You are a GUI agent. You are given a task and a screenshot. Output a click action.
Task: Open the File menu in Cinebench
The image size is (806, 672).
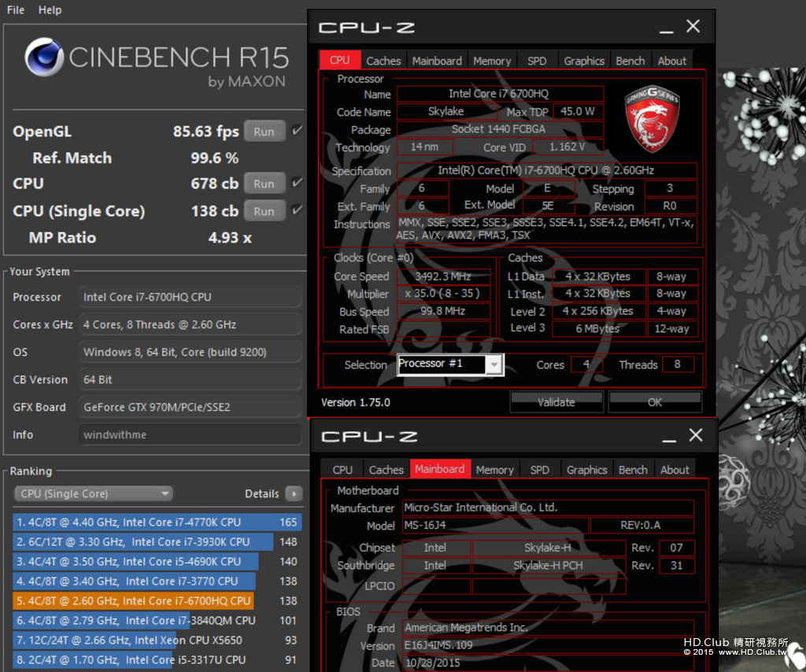(x=16, y=9)
